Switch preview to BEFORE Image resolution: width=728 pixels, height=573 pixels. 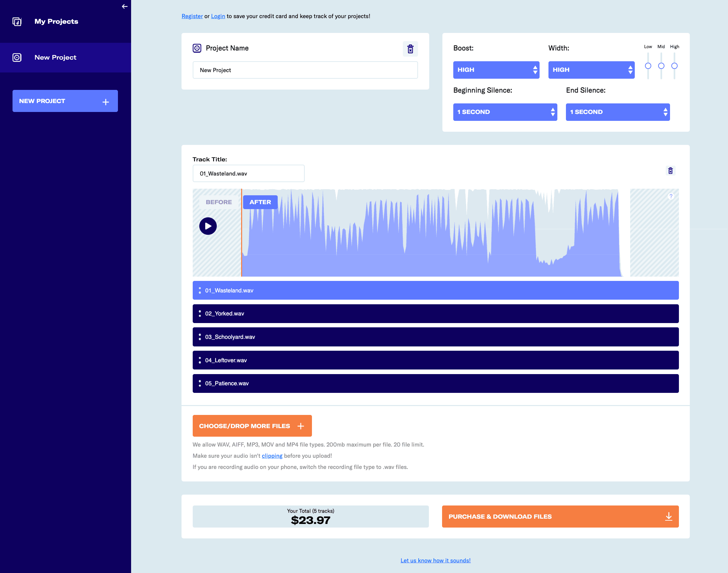218,202
